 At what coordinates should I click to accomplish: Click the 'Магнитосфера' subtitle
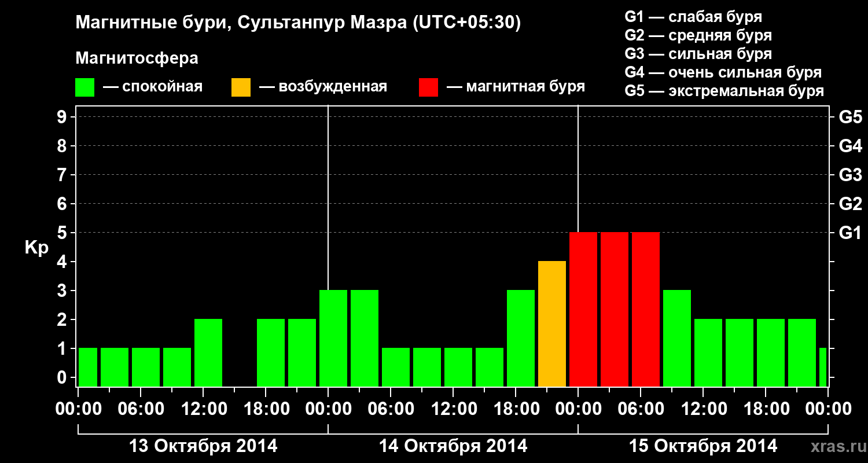(x=137, y=58)
